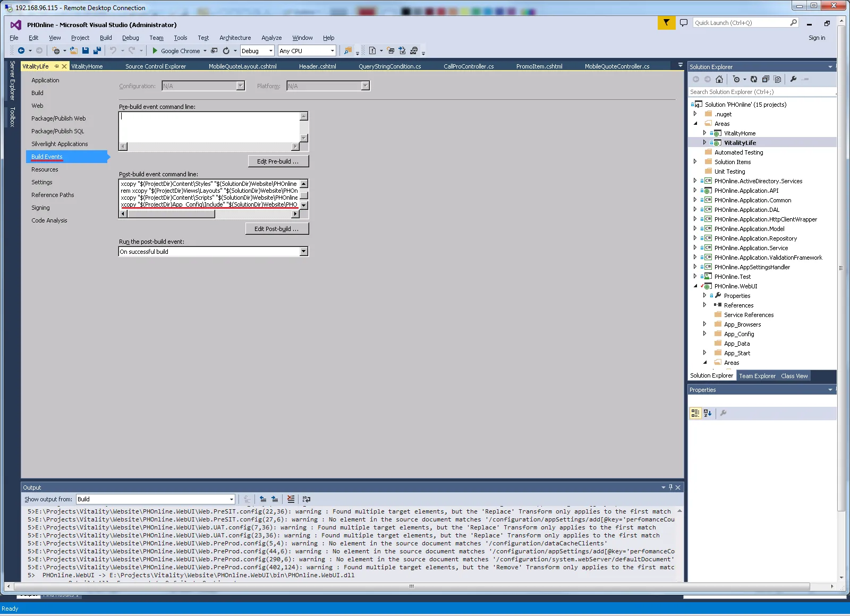850x616 pixels.
Task: Open Run the post-build event dropdown
Action: (304, 252)
